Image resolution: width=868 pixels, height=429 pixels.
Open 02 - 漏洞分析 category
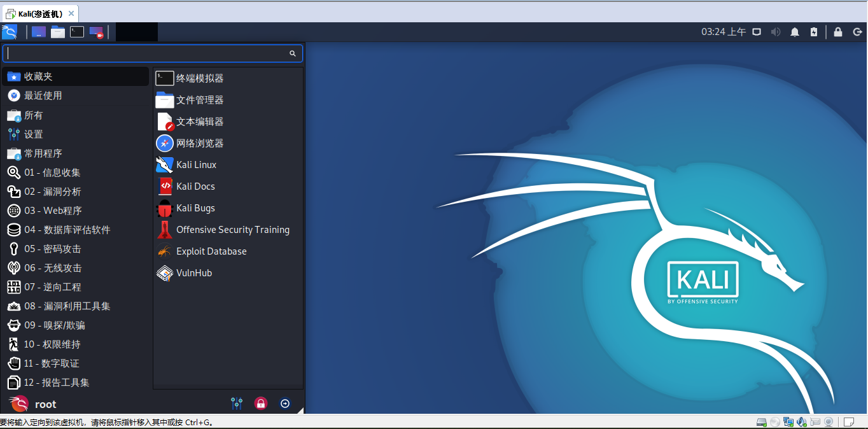point(76,192)
